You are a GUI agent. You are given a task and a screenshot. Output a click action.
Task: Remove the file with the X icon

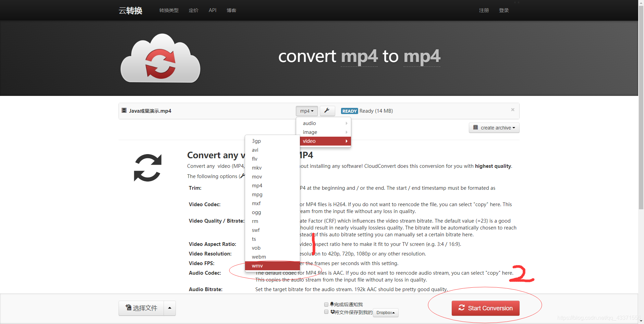(513, 110)
